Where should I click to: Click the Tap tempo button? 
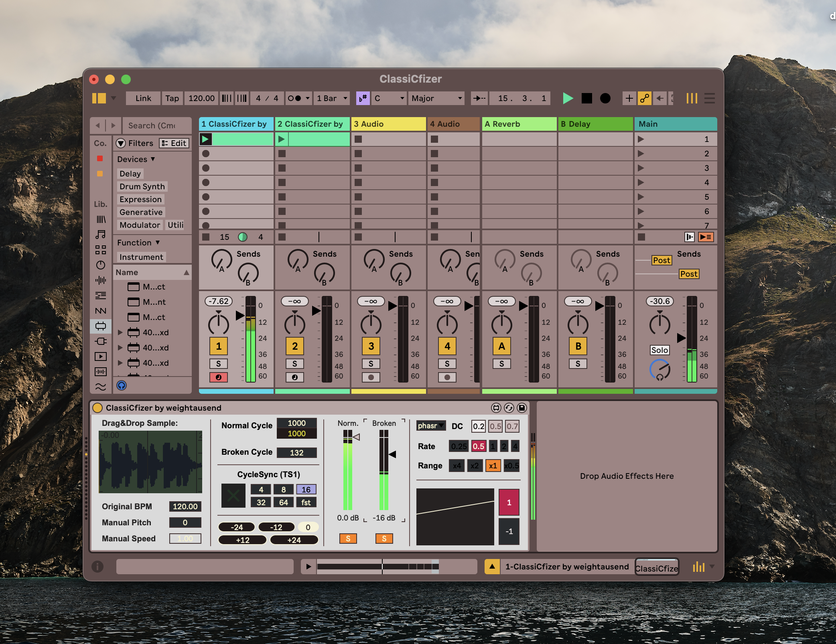172,98
